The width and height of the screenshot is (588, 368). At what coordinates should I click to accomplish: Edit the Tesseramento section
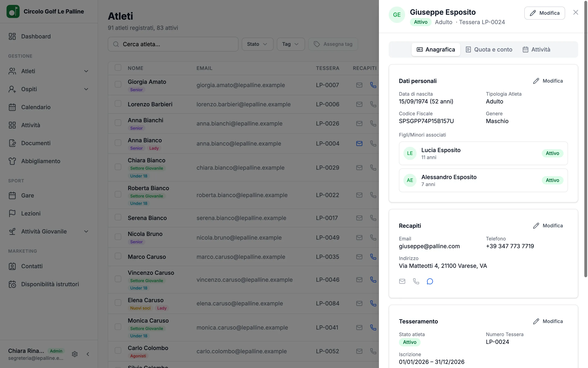pos(548,322)
